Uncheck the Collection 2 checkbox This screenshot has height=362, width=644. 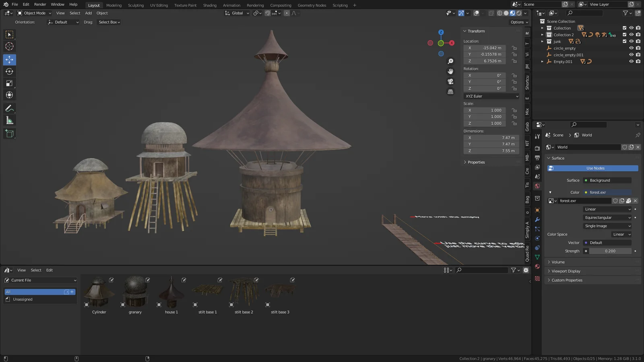(624, 35)
